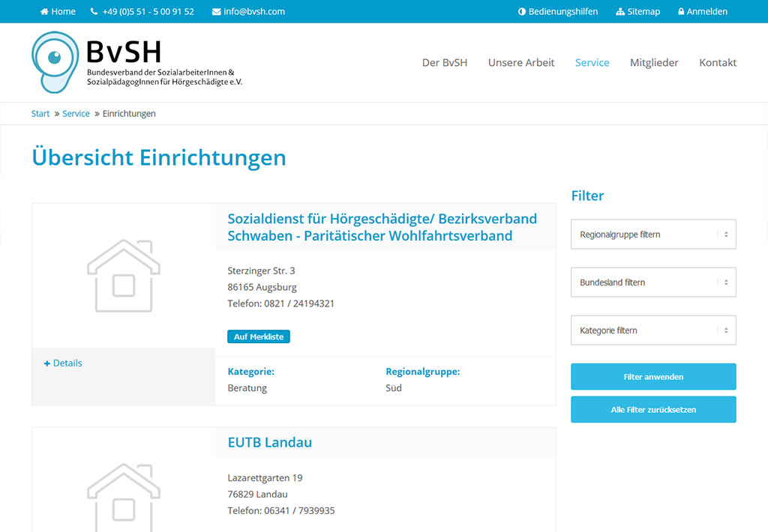Open the Service menu
Image resolution: width=768 pixels, height=532 pixels.
point(592,63)
